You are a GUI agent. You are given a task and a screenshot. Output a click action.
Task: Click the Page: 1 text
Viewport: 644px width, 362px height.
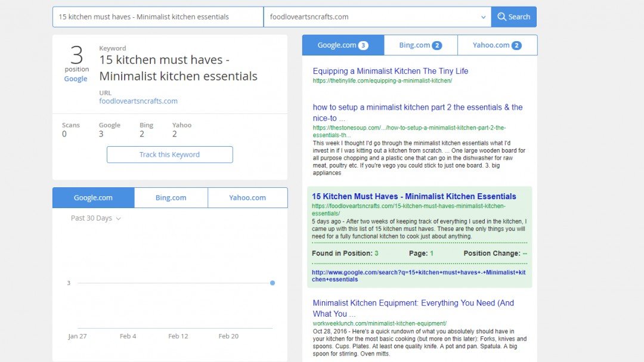tap(421, 253)
